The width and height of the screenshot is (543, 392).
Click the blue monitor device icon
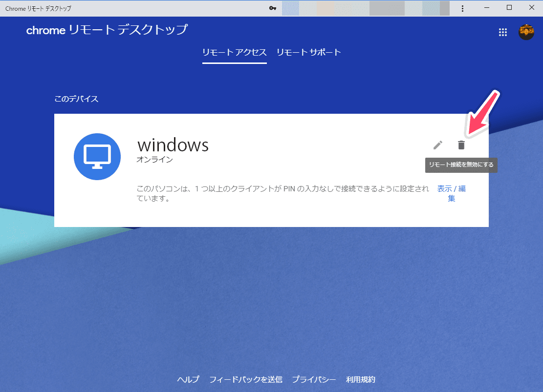[x=97, y=156]
